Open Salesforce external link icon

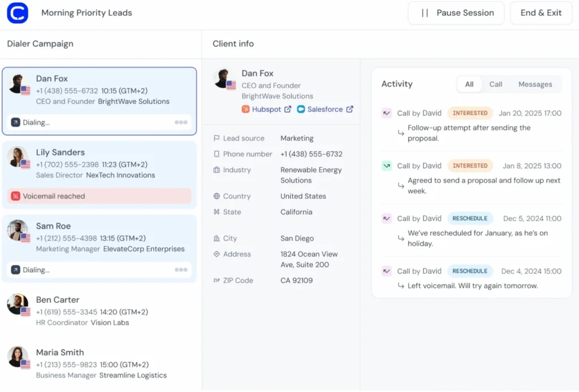click(x=349, y=110)
